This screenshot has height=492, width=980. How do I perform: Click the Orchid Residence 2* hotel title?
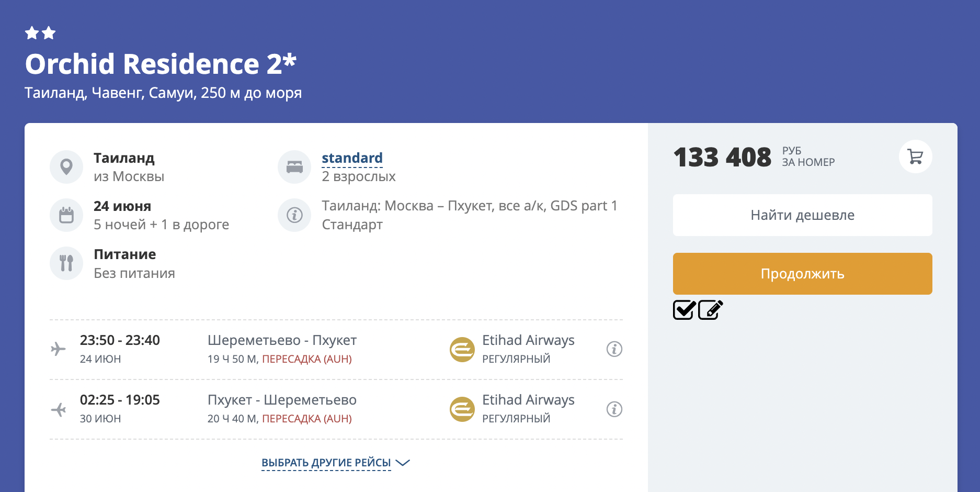pyautogui.click(x=161, y=64)
